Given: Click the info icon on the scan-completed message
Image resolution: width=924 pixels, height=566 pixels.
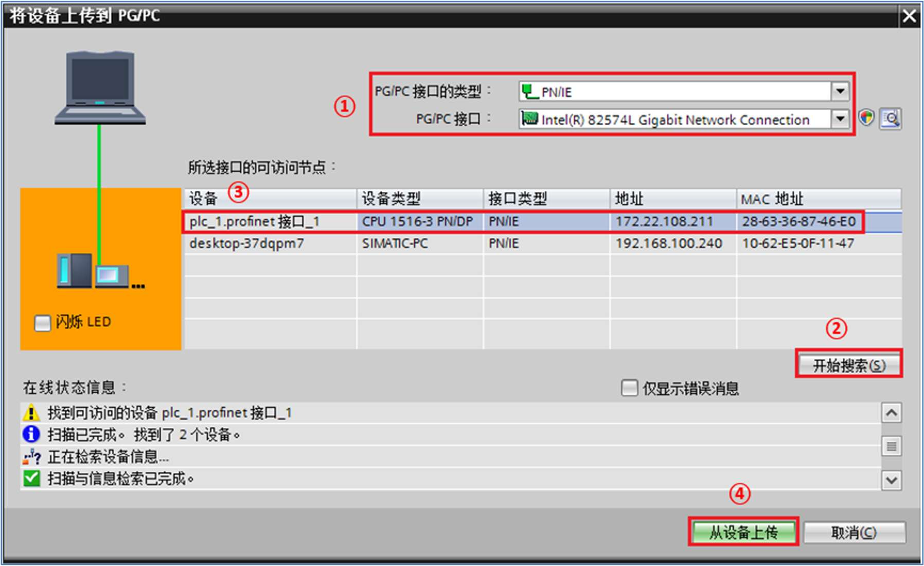Looking at the screenshot, I should (32, 434).
